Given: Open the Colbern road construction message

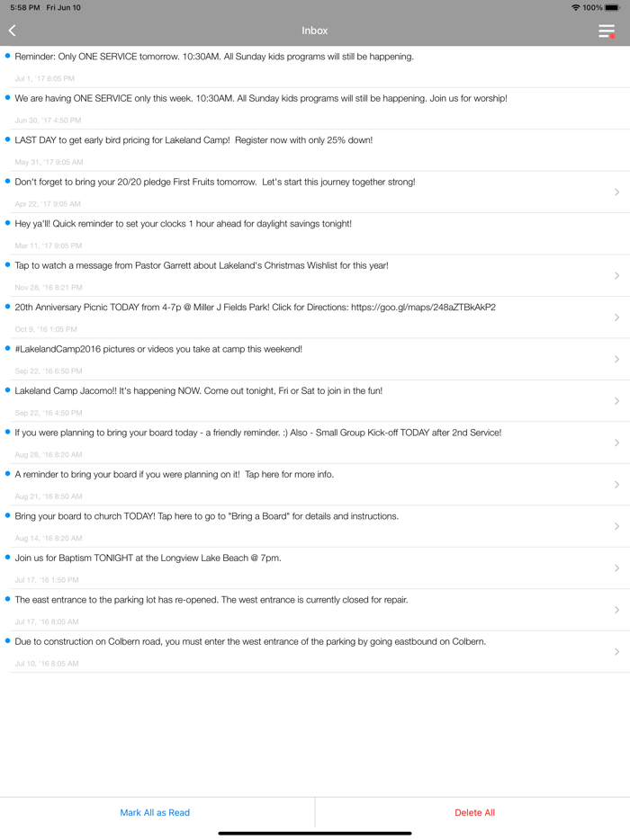Looking at the screenshot, I should [x=250, y=642].
